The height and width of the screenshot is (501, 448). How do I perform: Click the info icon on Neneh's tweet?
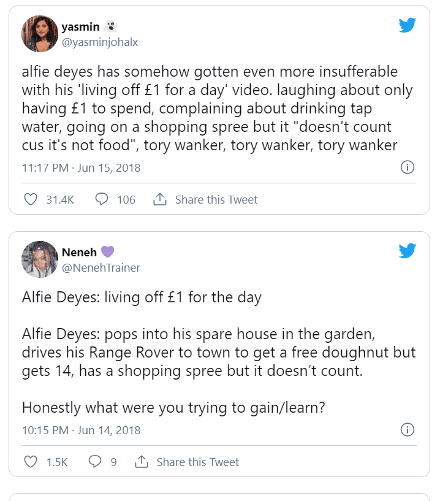[408, 429]
